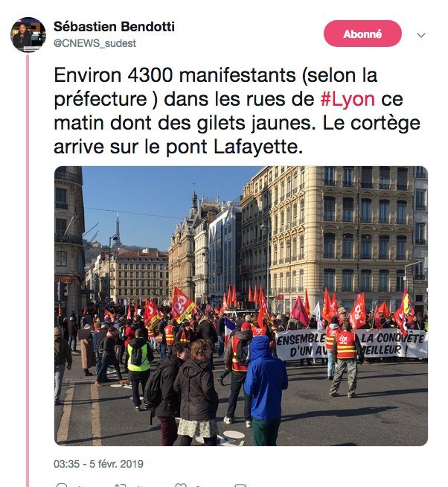Viewport: 448px width, 487px height.
Task: Click the white protest banner in the photo
Action: pyautogui.click(x=351, y=344)
